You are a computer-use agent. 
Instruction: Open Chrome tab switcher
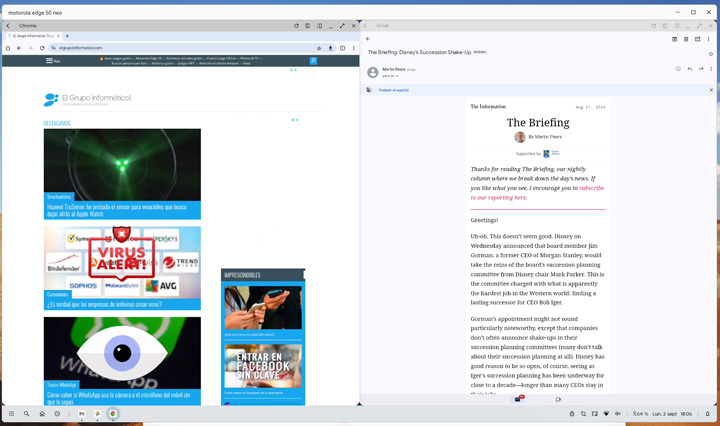point(342,48)
